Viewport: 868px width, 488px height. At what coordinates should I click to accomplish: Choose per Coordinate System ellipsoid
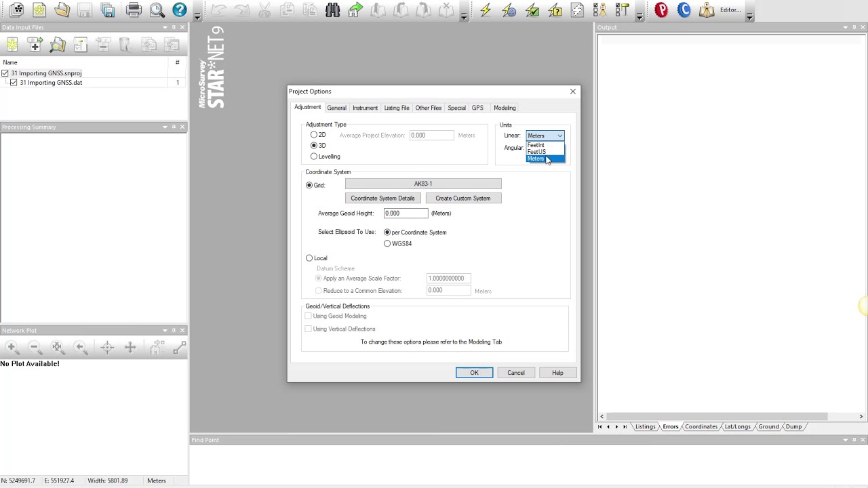pyautogui.click(x=387, y=232)
